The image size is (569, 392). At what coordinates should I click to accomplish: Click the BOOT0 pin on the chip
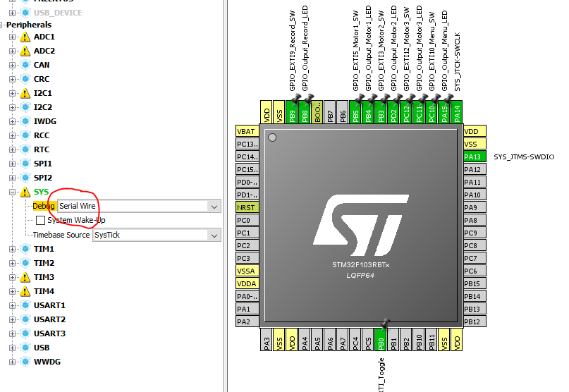(317, 112)
